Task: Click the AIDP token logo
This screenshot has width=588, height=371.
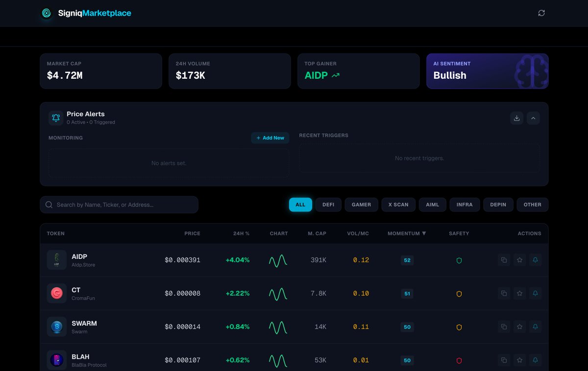Action: pyautogui.click(x=57, y=260)
